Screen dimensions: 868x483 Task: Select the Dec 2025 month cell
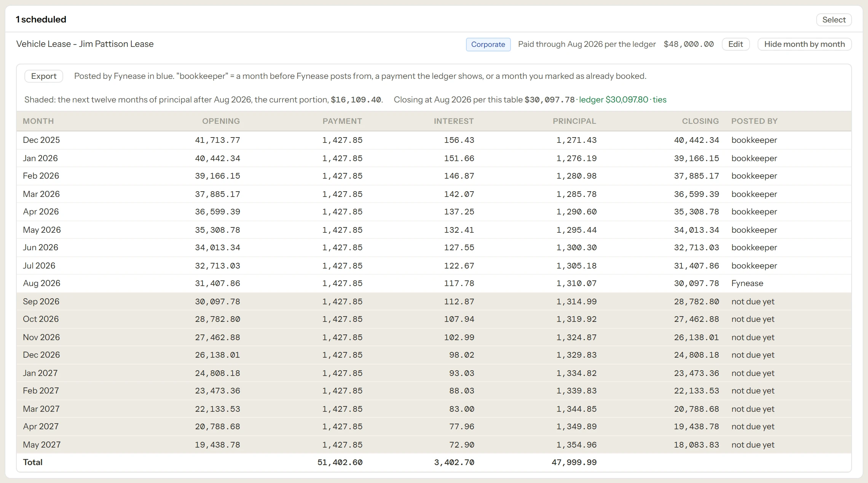click(x=41, y=140)
